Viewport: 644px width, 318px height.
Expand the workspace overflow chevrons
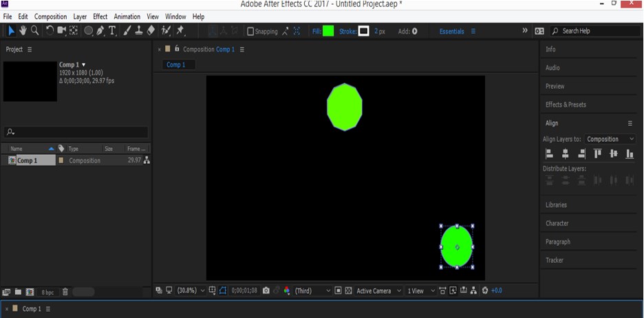(x=524, y=31)
